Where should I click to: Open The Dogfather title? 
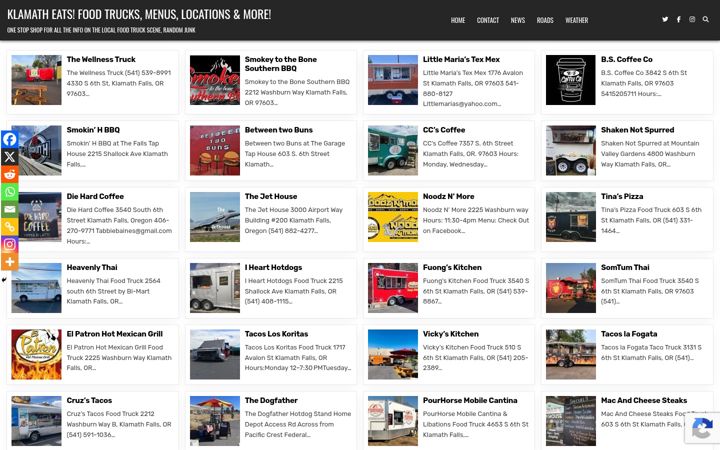coord(271,400)
